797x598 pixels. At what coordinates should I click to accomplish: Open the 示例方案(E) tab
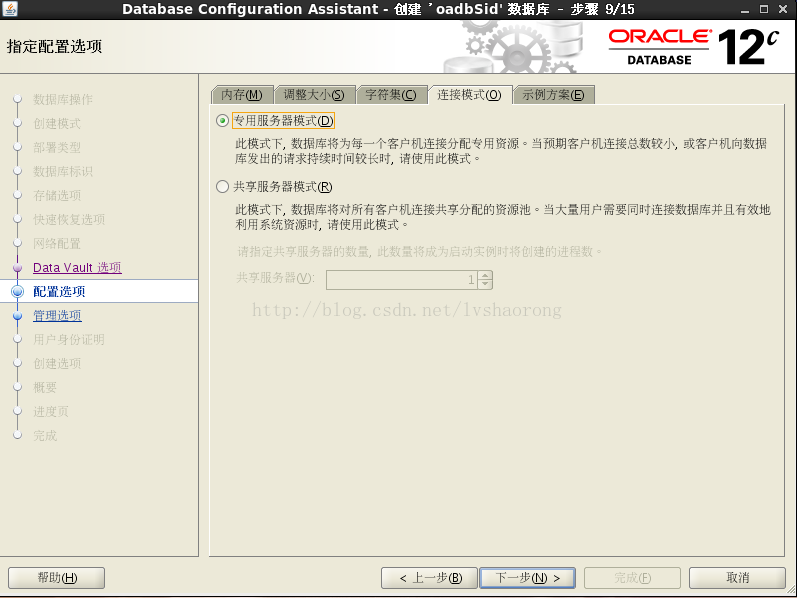point(554,95)
